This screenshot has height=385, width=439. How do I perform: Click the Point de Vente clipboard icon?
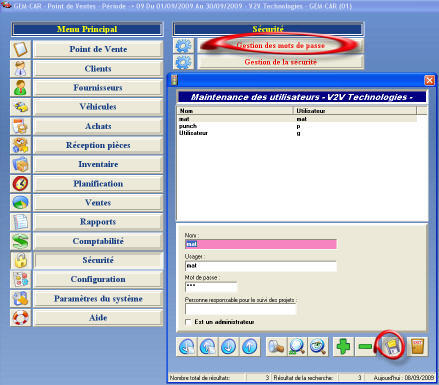point(20,49)
